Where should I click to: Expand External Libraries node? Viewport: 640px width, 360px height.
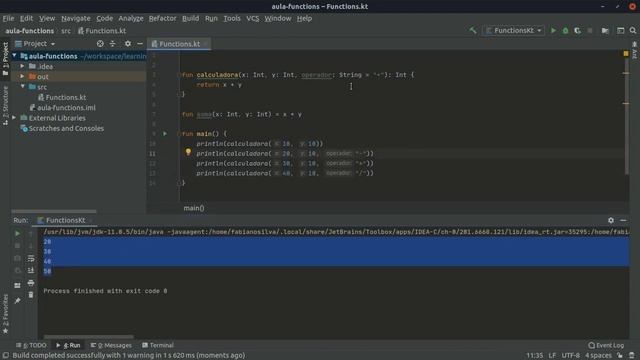(14, 118)
